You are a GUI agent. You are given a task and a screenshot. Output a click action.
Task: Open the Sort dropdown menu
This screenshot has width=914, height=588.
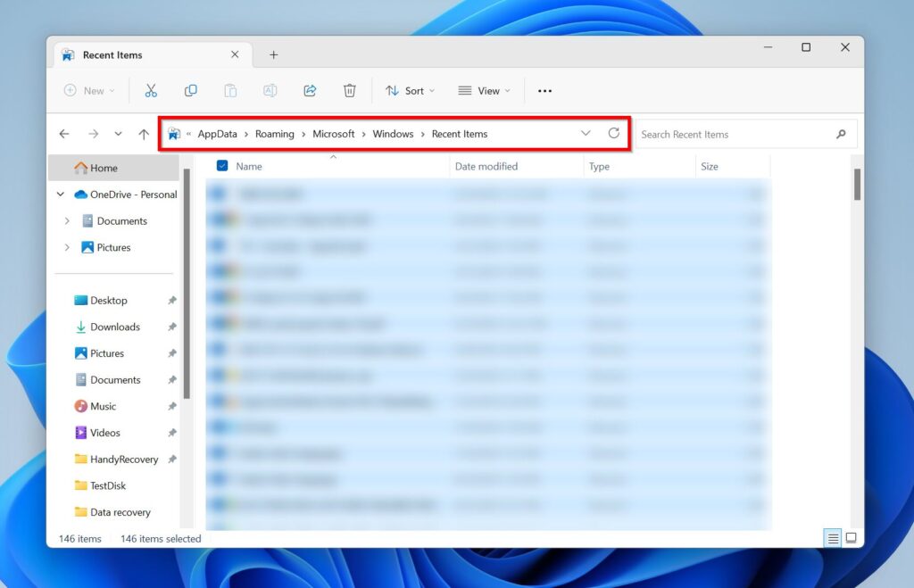point(410,90)
